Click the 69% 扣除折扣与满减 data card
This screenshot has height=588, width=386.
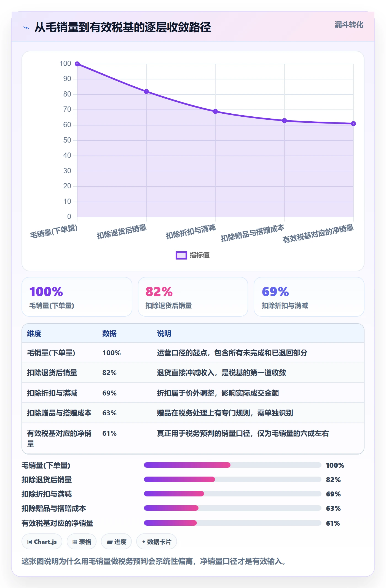[x=309, y=297]
